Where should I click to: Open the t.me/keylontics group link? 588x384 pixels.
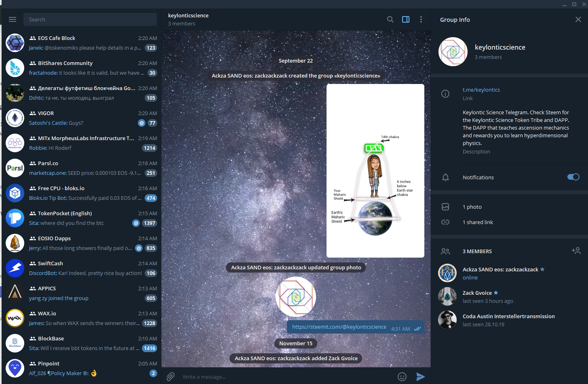[481, 90]
